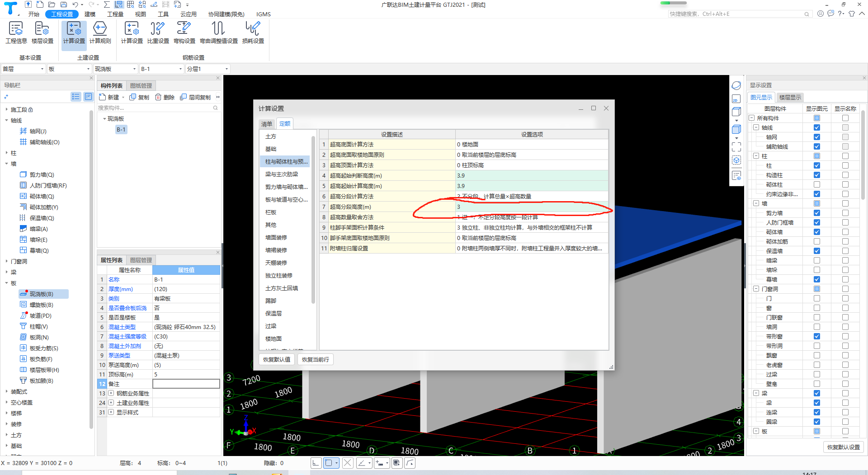Expand 门窗洞 in navigation tree

(x=6, y=261)
